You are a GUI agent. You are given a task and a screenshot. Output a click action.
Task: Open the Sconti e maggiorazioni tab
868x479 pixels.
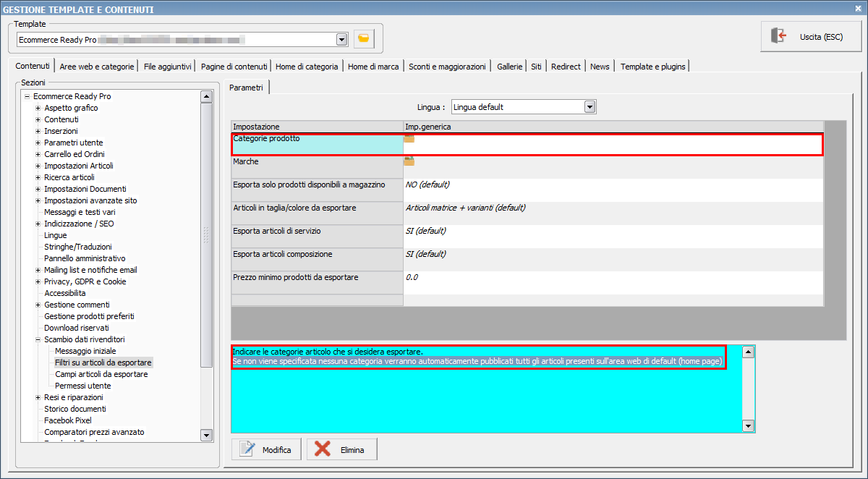pyautogui.click(x=447, y=67)
